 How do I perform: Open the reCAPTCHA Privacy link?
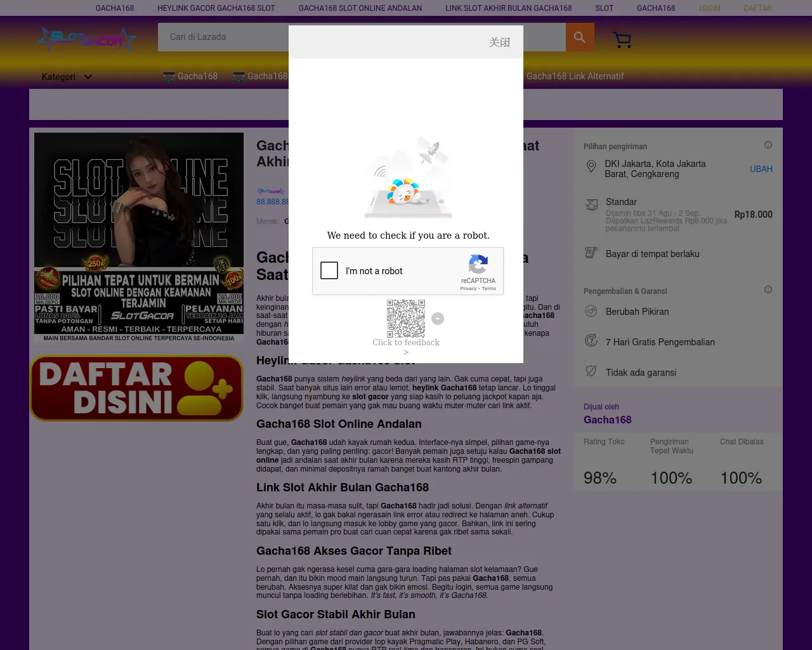coord(468,289)
